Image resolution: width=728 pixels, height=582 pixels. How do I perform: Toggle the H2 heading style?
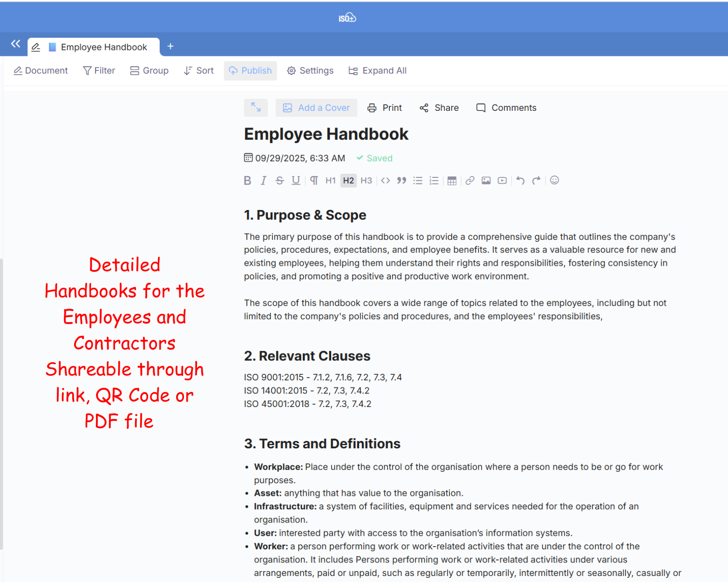click(x=348, y=181)
